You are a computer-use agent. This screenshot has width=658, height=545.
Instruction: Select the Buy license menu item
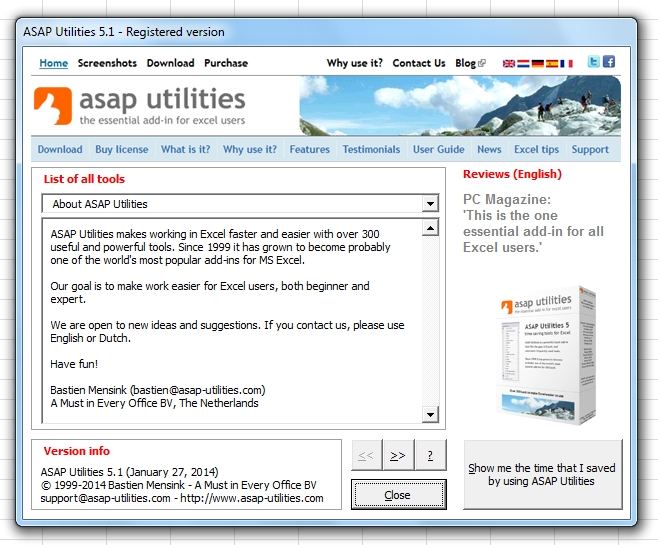(x=122, y=149)
